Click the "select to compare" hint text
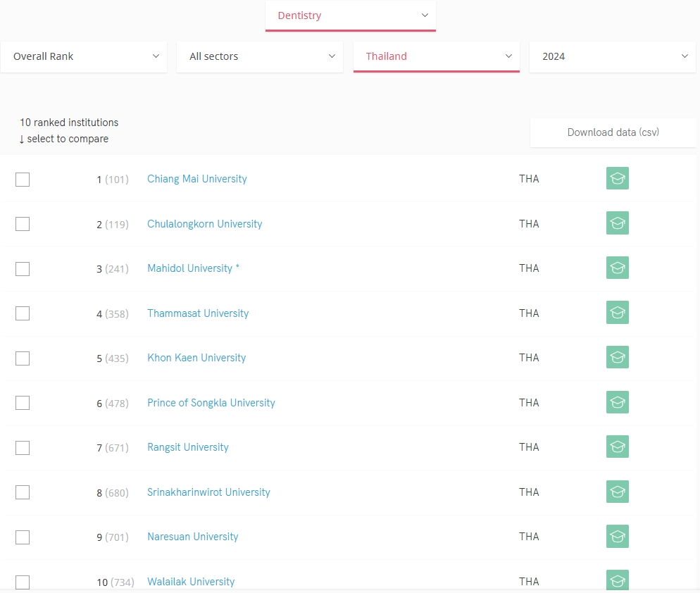Screen dimensions: 700x593 [68, 139]
